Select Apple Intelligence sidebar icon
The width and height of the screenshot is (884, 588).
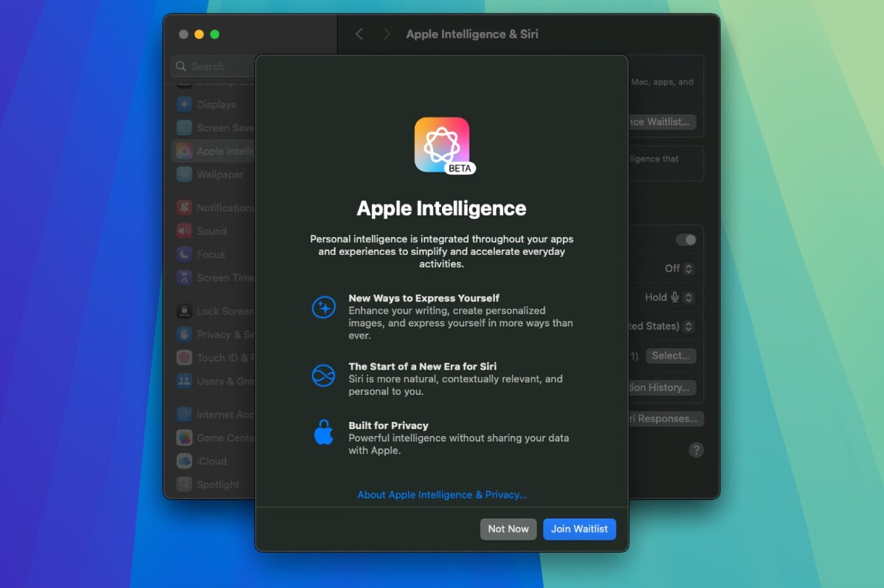coord(184,151)
